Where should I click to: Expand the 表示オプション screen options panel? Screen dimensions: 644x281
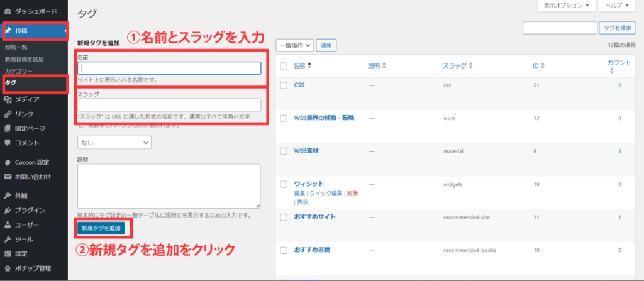tap(565, 6)
